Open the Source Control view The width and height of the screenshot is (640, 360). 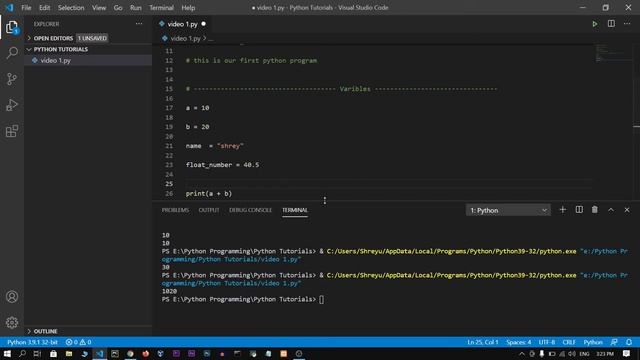pos(12,79)
